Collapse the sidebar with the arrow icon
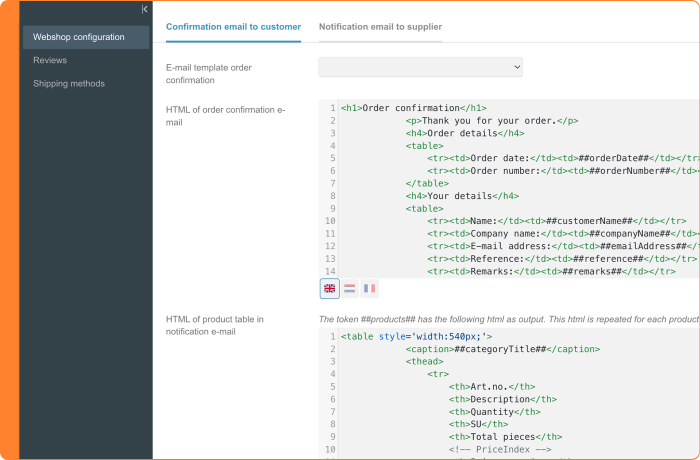 click(x=144, y=9)
